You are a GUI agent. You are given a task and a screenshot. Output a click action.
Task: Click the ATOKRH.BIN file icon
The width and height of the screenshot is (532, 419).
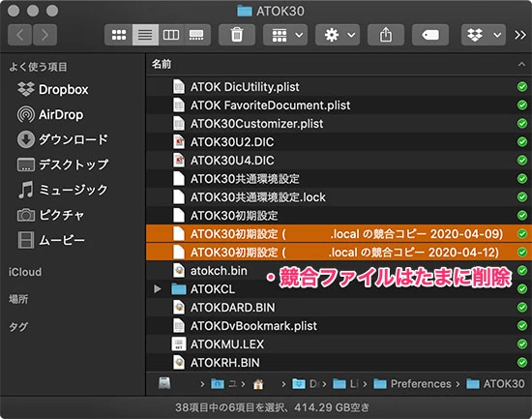(179, 362)
